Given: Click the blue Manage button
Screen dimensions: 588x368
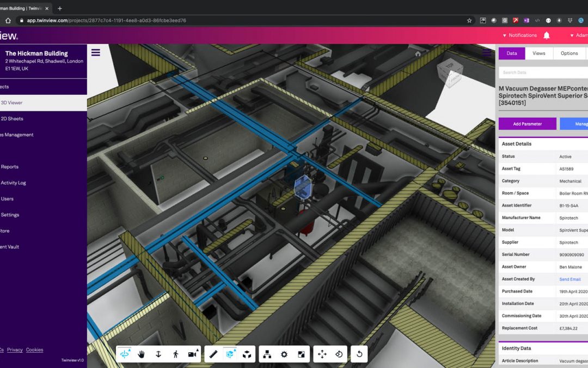Looking at the screenshot, I should 574,124.
